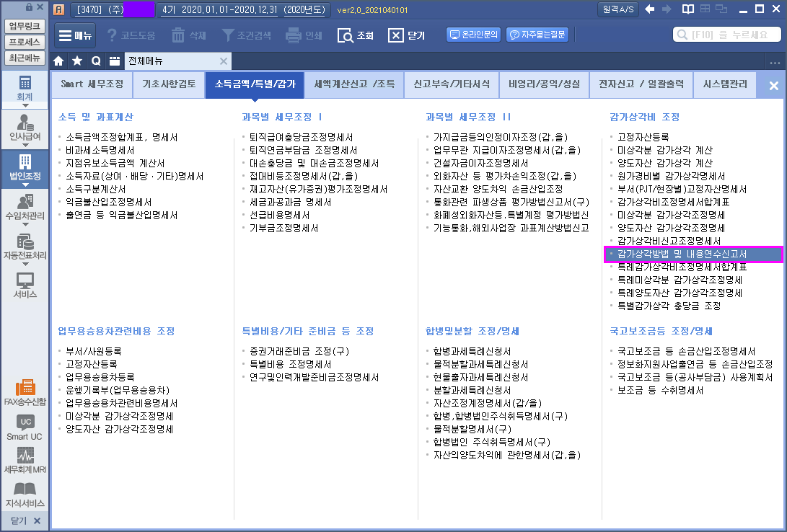Open 세무회계 MRI sidebar icon
The image size is (787, 532).
(25, 461)
